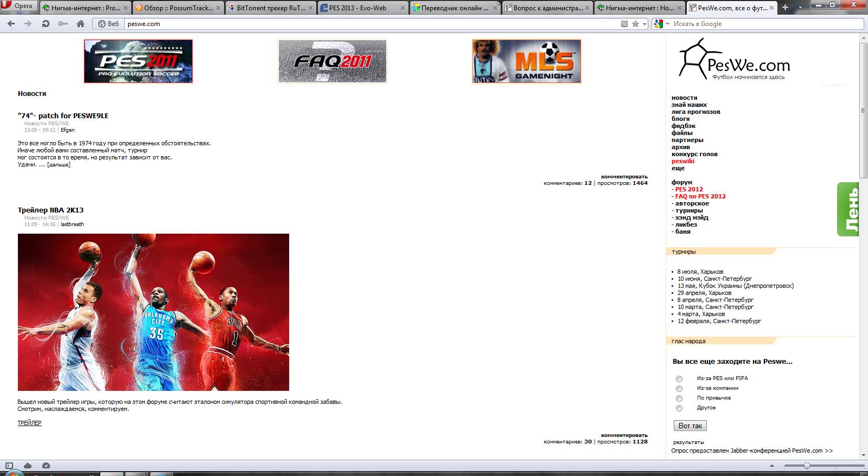The width and height of the screenshot is (868, 476).
Task: Click the PesWe.com site logo
Action: tap(734, 59)
